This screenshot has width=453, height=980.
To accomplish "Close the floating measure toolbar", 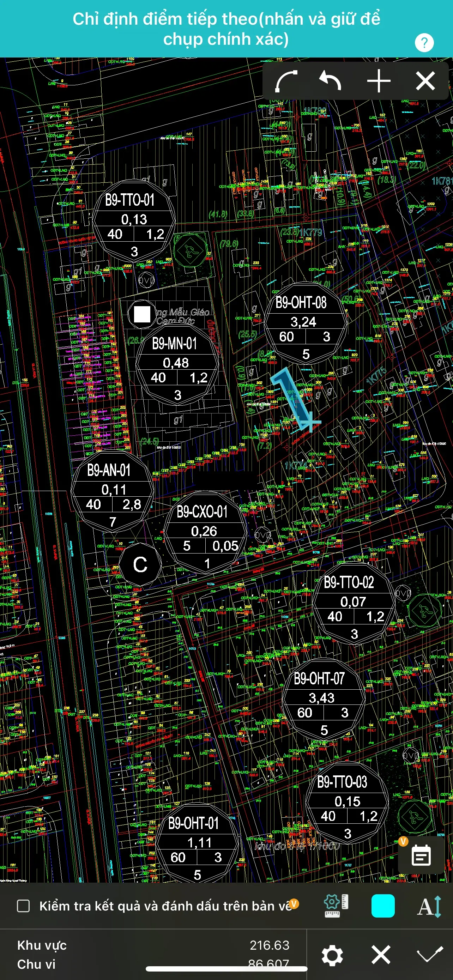I will 425,81.
